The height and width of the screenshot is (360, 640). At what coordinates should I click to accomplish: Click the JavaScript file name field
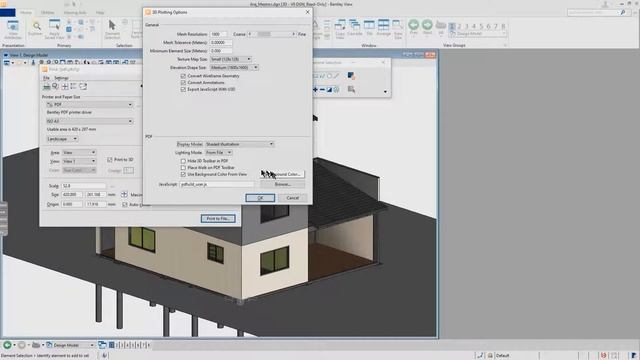pyautogui.click(x=217, y=184)
